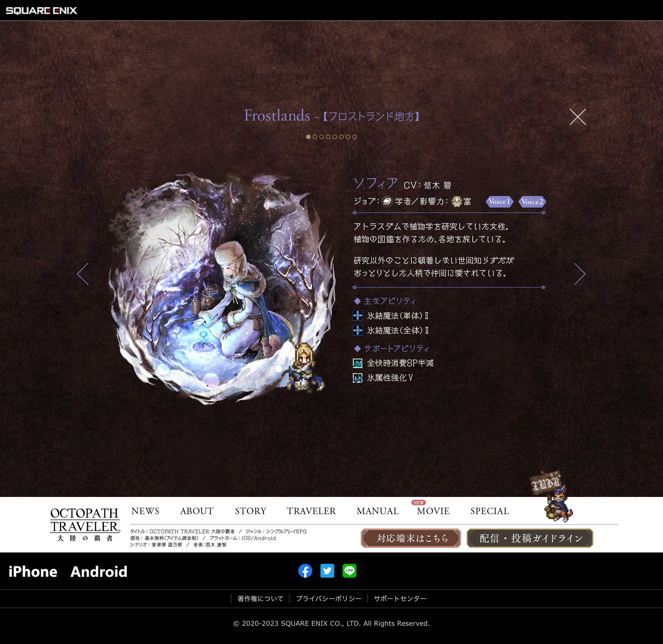This screenshot has height=644, width=663.
Task: Play the Voice2 sample
Action: tap(532, 202)
